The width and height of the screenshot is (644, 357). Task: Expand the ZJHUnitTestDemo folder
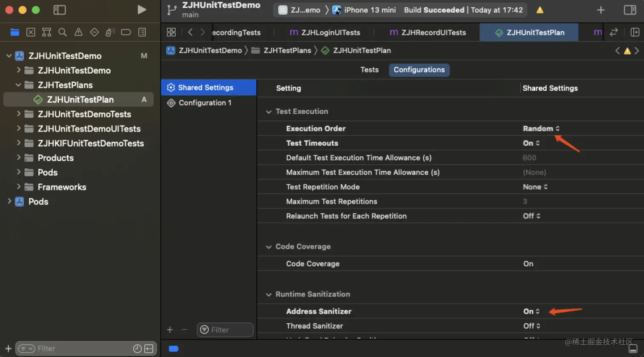tap(18, 70)
